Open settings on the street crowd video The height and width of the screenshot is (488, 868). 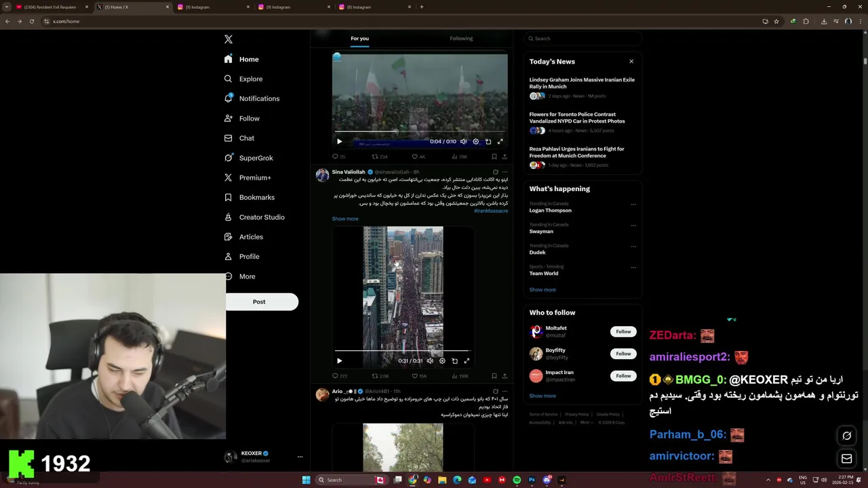point(442,361)
